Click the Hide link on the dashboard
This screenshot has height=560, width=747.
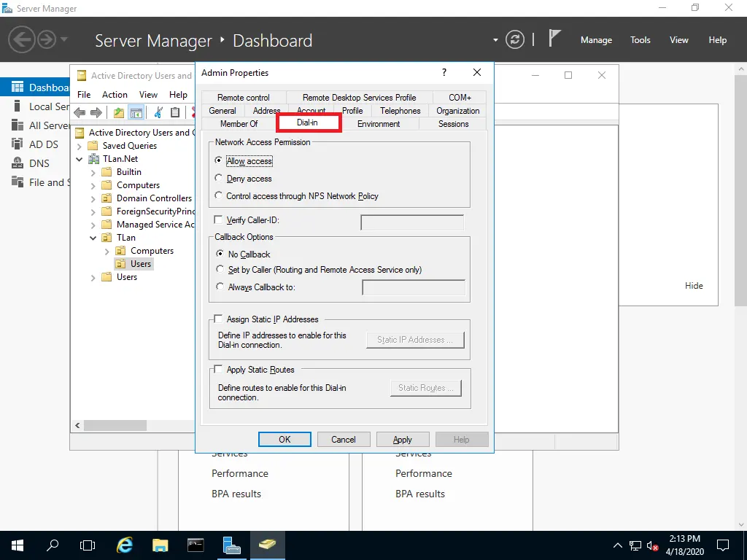pos(694,286)
